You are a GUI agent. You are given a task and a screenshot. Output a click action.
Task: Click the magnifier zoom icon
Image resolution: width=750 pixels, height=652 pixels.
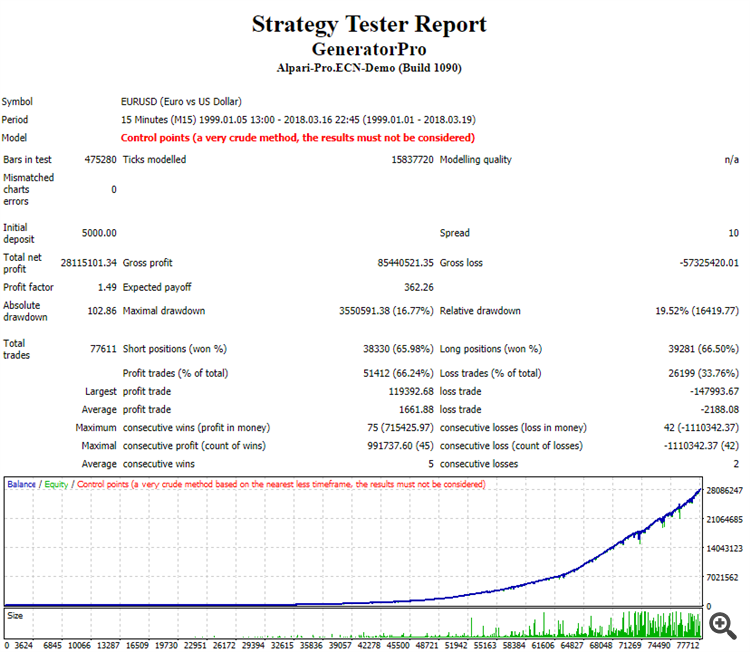pos(723,626)
